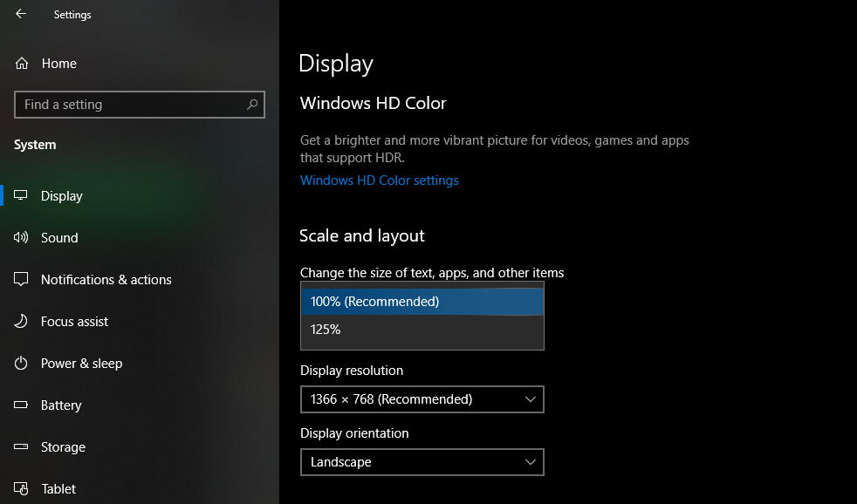The height and width of the screenshot is (504, 857).
Task: Open Storage settings
Action: coord(63,447)
